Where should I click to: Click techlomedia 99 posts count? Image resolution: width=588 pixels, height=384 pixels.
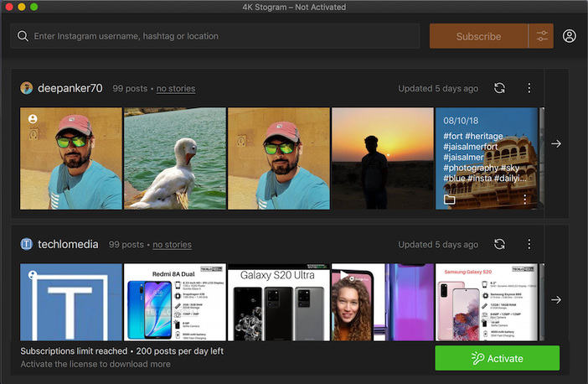126,245
